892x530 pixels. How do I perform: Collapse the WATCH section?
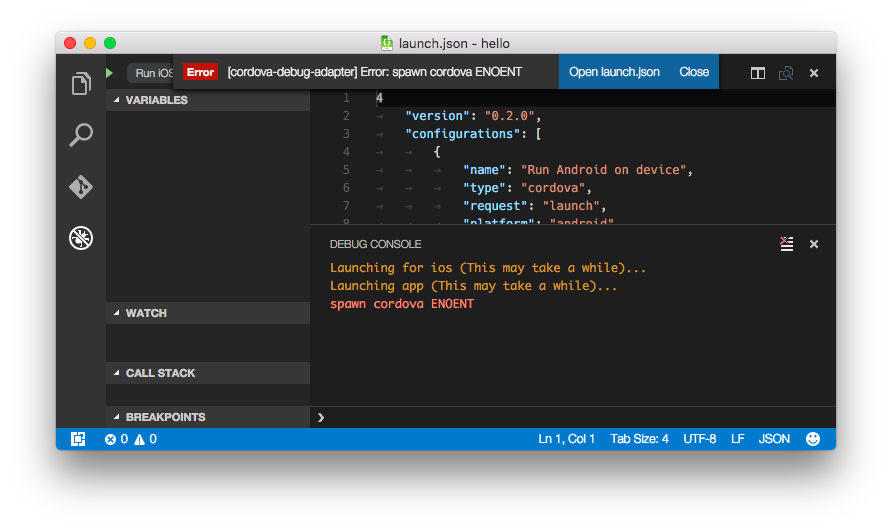208,313
